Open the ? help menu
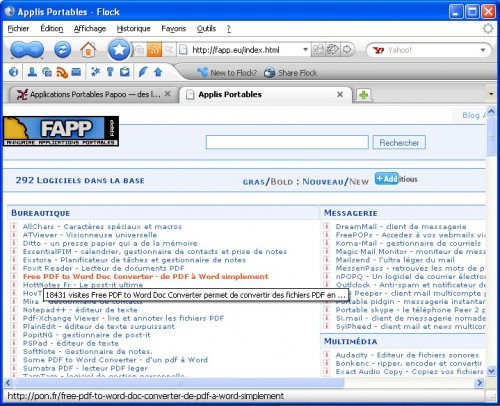This screenshot has width=500, height=406. pos(229,29)
